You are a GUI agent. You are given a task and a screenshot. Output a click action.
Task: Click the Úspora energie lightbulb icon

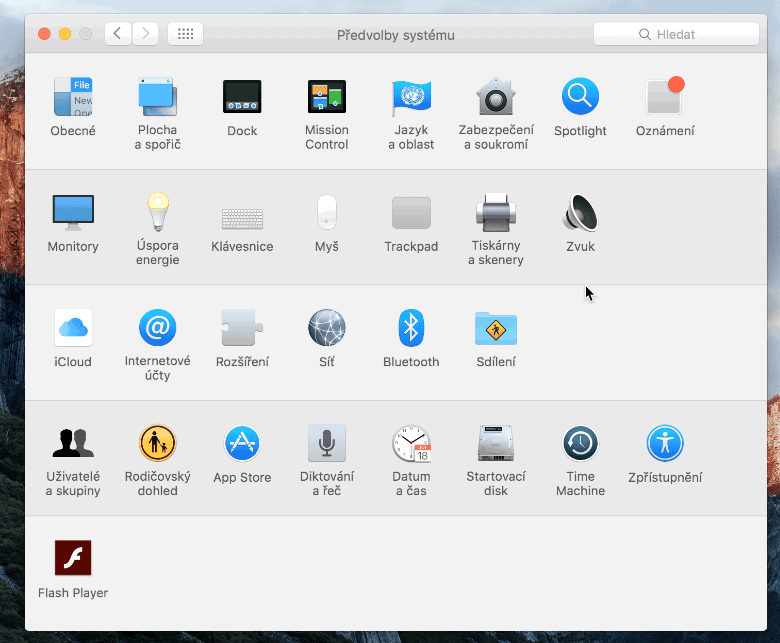[157, 213]
